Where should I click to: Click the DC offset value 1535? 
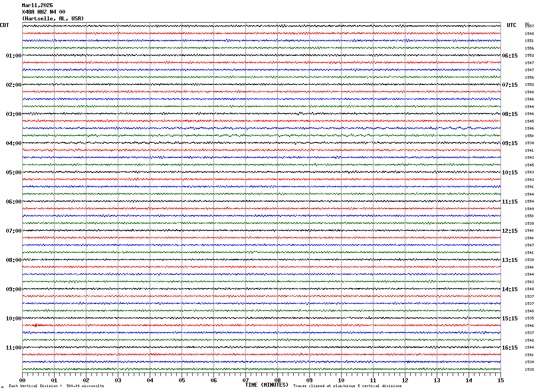[529, 319]
